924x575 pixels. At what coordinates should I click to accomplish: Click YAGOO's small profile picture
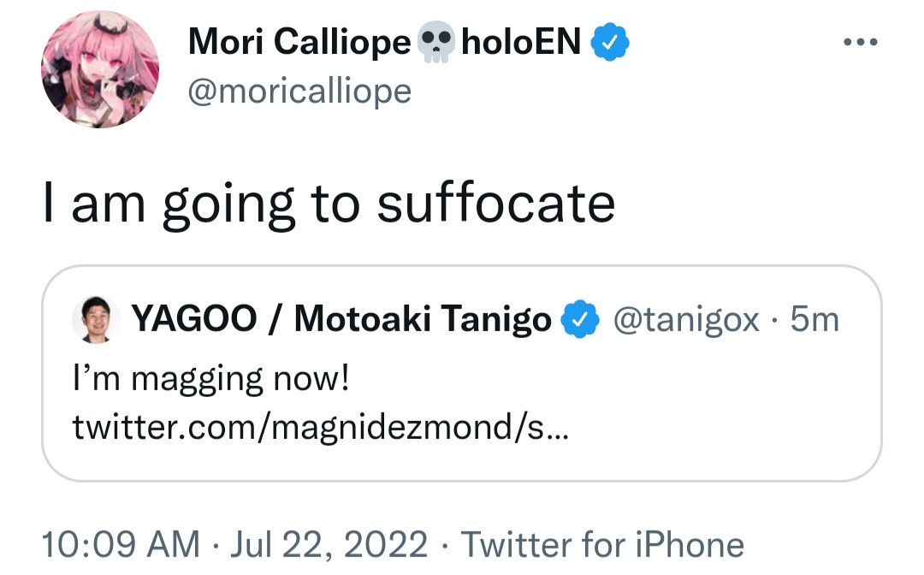[96, 319]
